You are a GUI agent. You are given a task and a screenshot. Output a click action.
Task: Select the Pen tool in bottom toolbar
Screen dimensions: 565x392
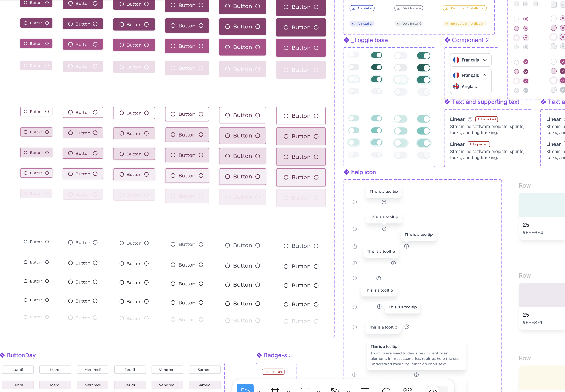point(335,390)
